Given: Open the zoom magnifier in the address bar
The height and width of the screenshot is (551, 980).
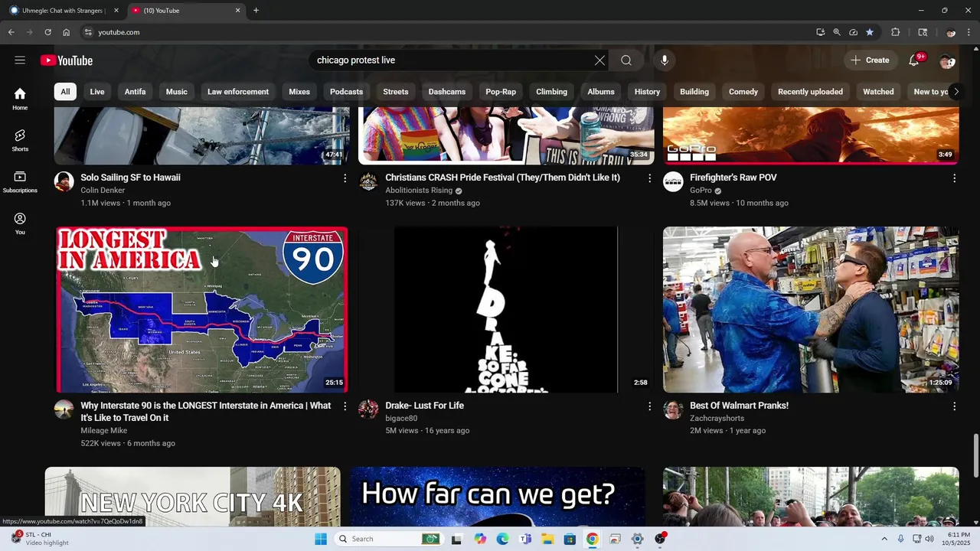Looking at the screenshot, I should coord(837,32).
